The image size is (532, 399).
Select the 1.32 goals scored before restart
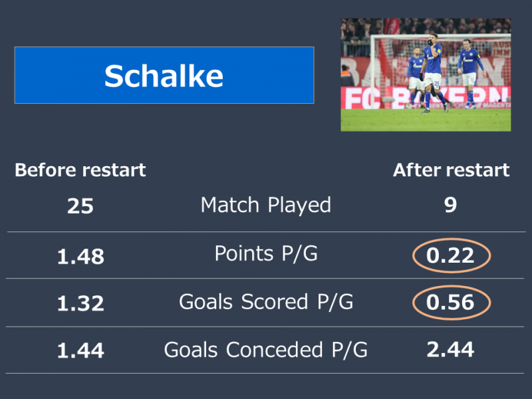click(80, 303)
